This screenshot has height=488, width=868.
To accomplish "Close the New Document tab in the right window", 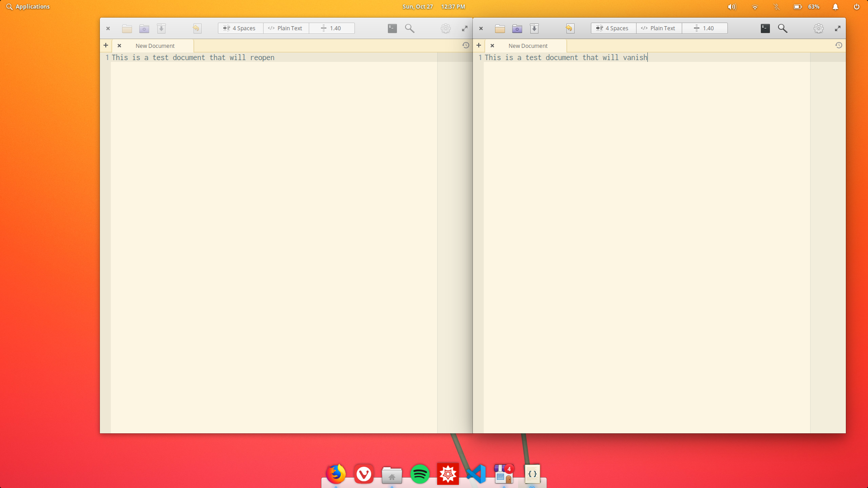I will point(492,45).
